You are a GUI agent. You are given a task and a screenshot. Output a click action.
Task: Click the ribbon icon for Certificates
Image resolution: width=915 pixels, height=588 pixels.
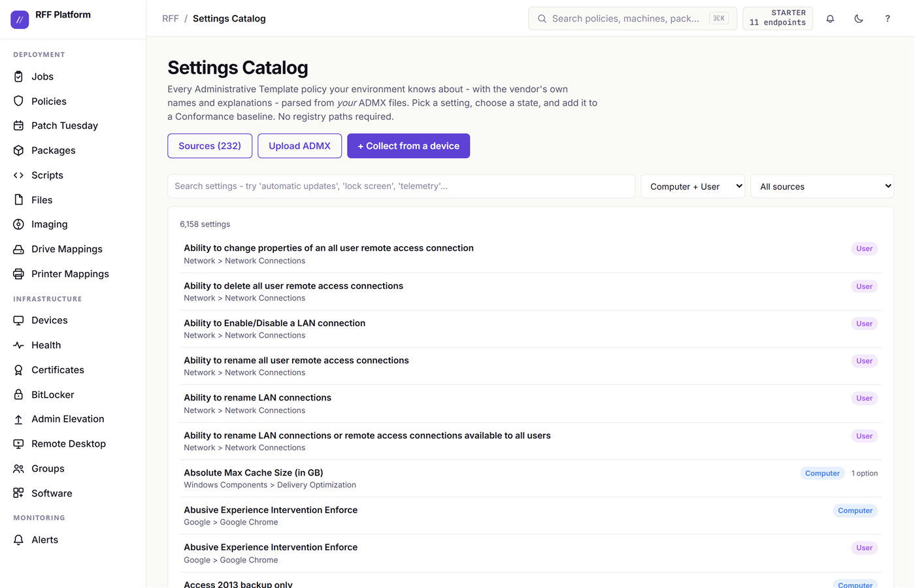click(x=18, y=370)
